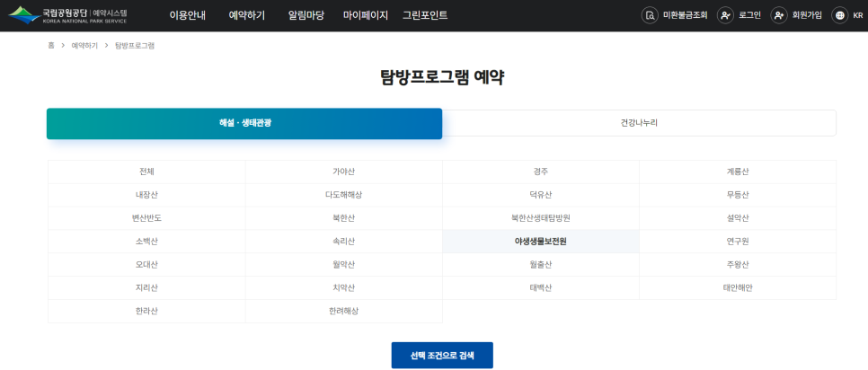This screenshot has width=868, height=370.
Task: Select the 전체 park option
Action: click(x=146, y=172)
